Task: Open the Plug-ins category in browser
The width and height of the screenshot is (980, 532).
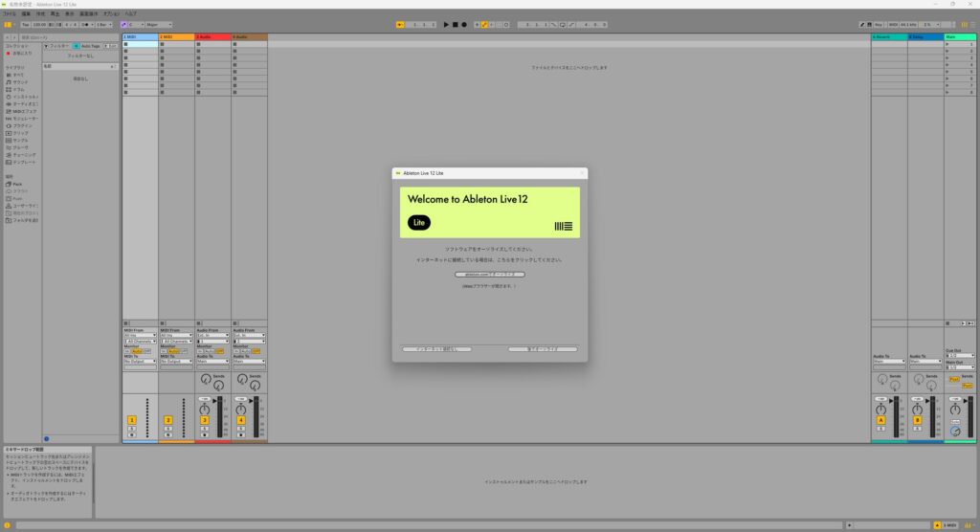Action: 22,125
